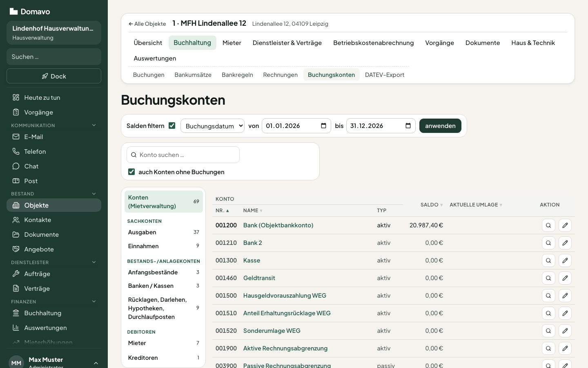Open Aufträge in the sidebar

coord(54,274)
